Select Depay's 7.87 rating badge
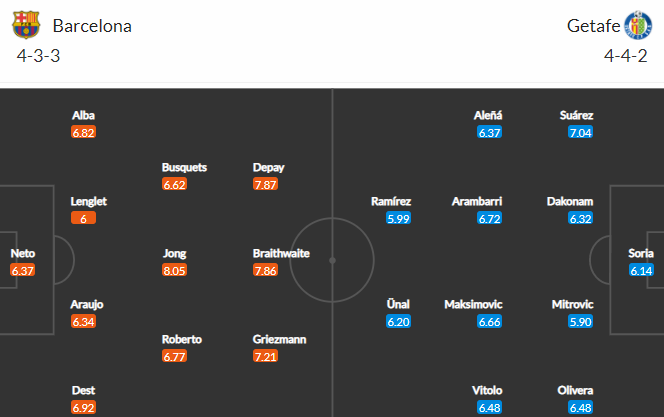This screenshot has width=664, height=417. [x=265, y=184]
